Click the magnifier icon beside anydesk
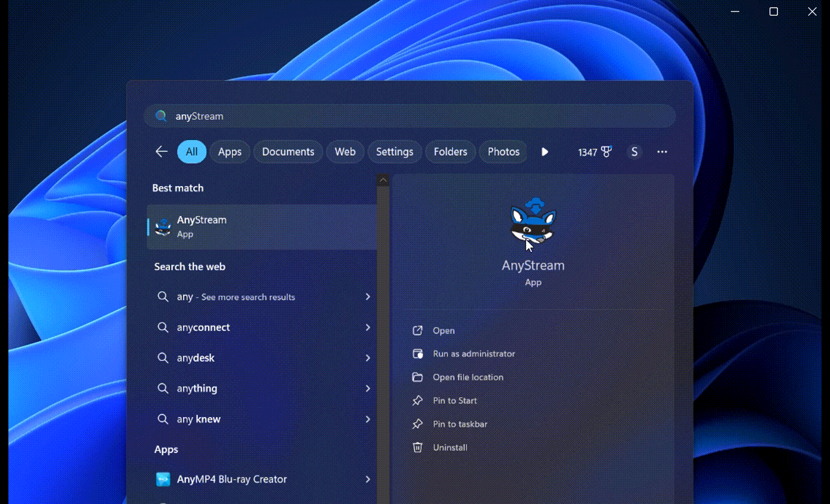 pyautogui.click(x=163, y=358)
